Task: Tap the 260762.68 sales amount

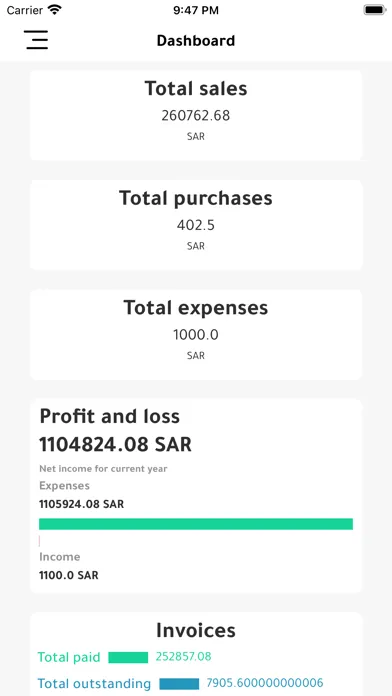Action: (x=196, y=115)
